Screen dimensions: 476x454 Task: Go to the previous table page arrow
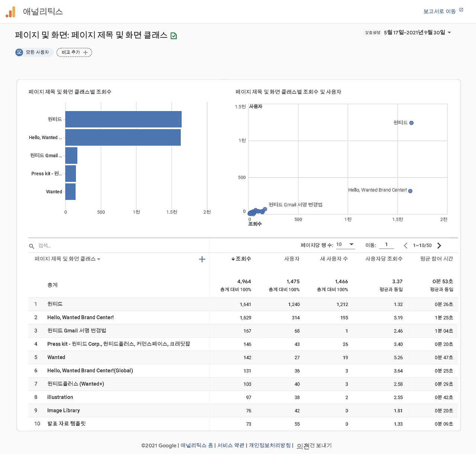405,245
